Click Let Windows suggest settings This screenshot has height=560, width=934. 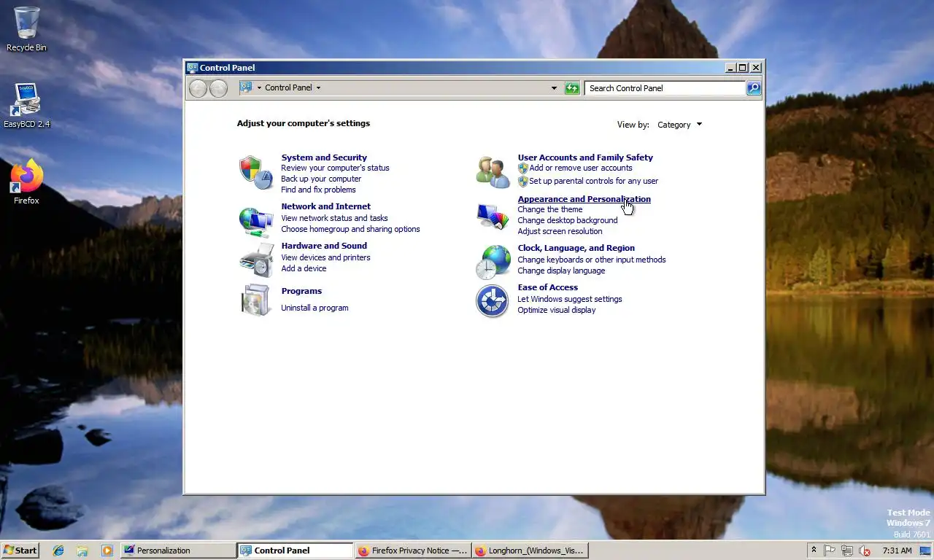pyautogui.click(x=570, y=299)
